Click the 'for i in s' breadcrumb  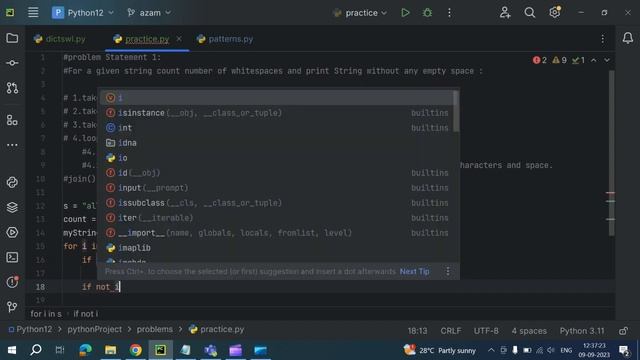[x=46, y=314]
